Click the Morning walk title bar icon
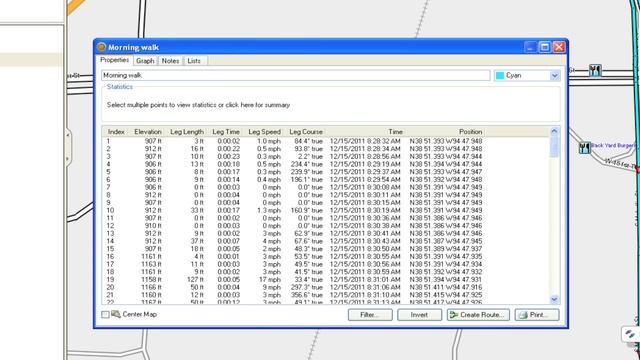 coord(101,47)
